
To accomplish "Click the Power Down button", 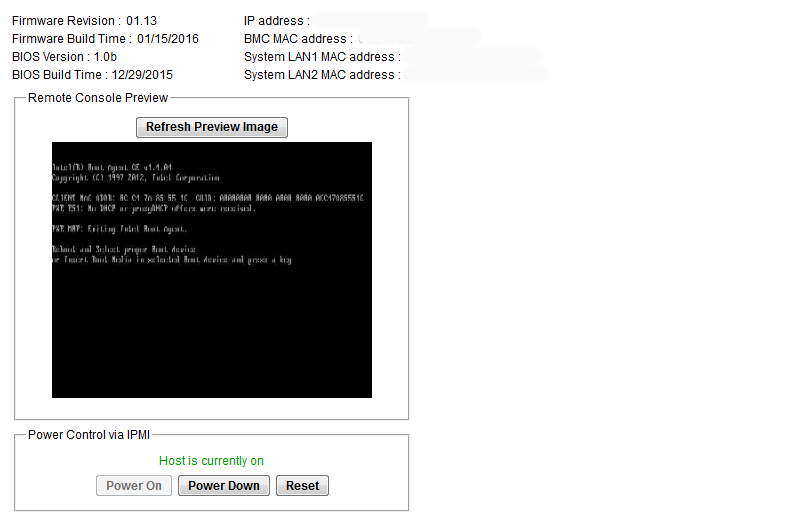I will (x=224, y=485).
